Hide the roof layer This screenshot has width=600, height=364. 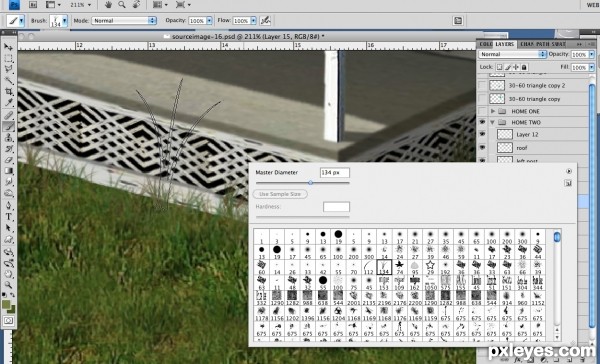(x=482, y=147)
